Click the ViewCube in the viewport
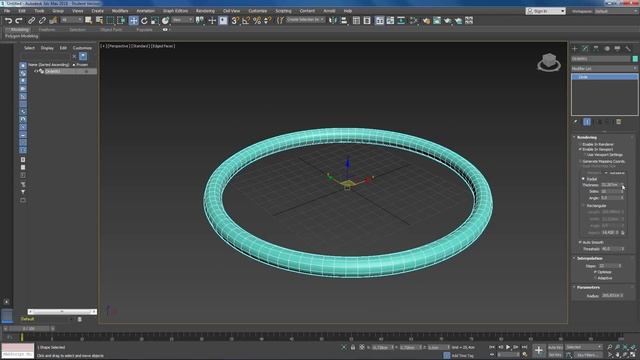 point(549,62)
